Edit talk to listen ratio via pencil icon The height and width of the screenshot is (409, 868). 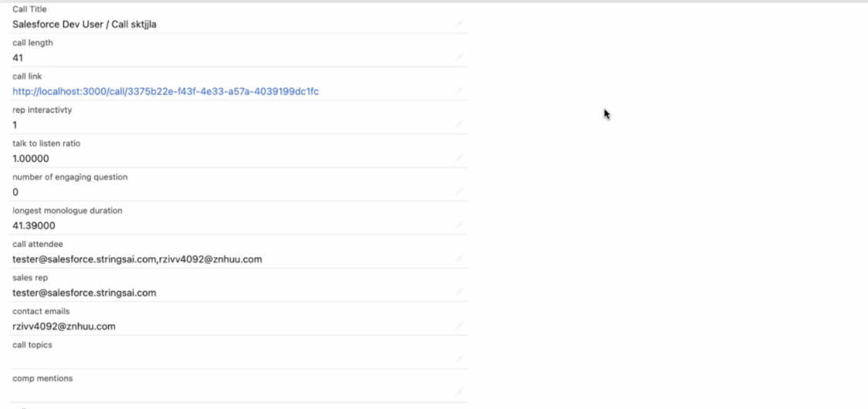coord(459,158)
